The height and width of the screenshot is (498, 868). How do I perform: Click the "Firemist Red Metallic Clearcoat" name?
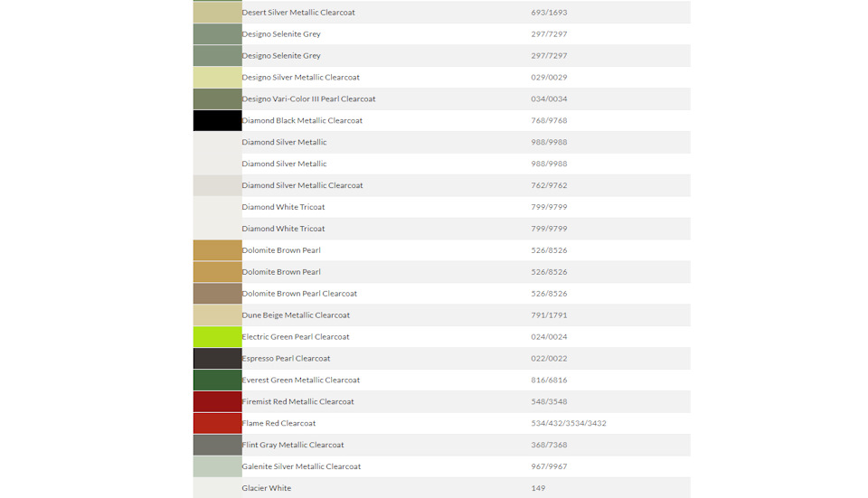[x=297, y=401]
